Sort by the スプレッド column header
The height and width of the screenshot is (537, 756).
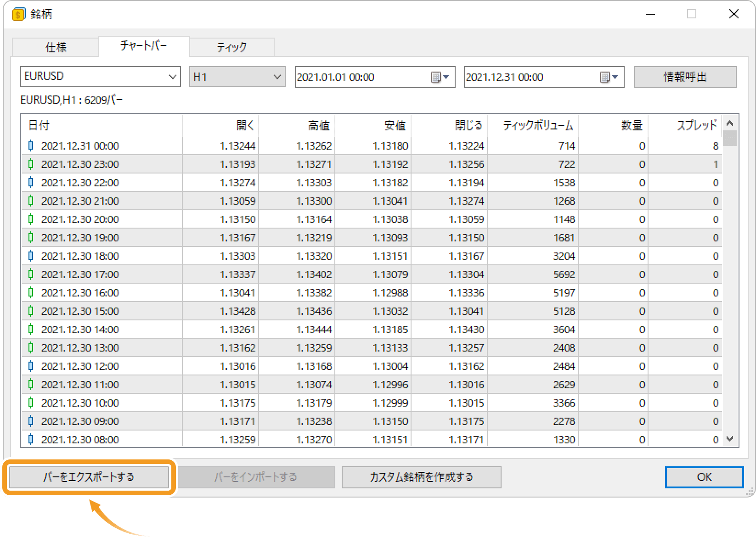(x=685, y=125)
